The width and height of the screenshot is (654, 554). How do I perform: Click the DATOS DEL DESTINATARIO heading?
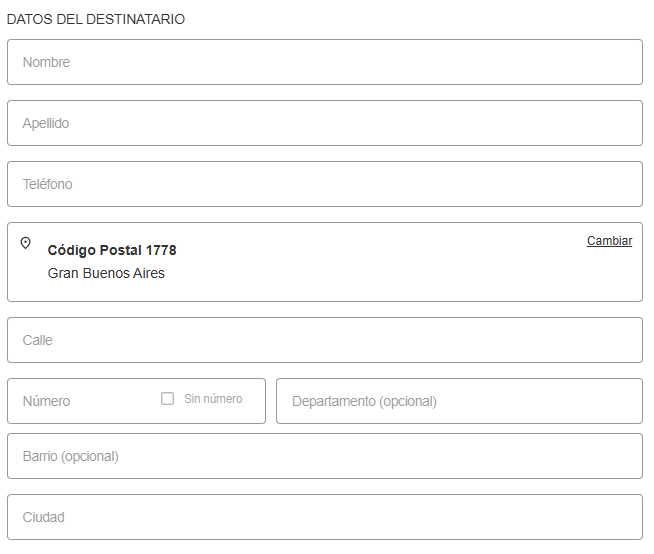click(96, 19)
